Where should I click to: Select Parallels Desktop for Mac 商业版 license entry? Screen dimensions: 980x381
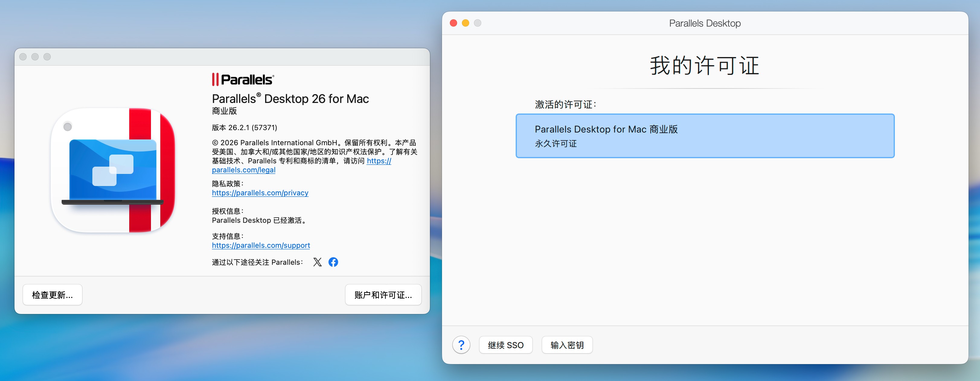[705, 136]
